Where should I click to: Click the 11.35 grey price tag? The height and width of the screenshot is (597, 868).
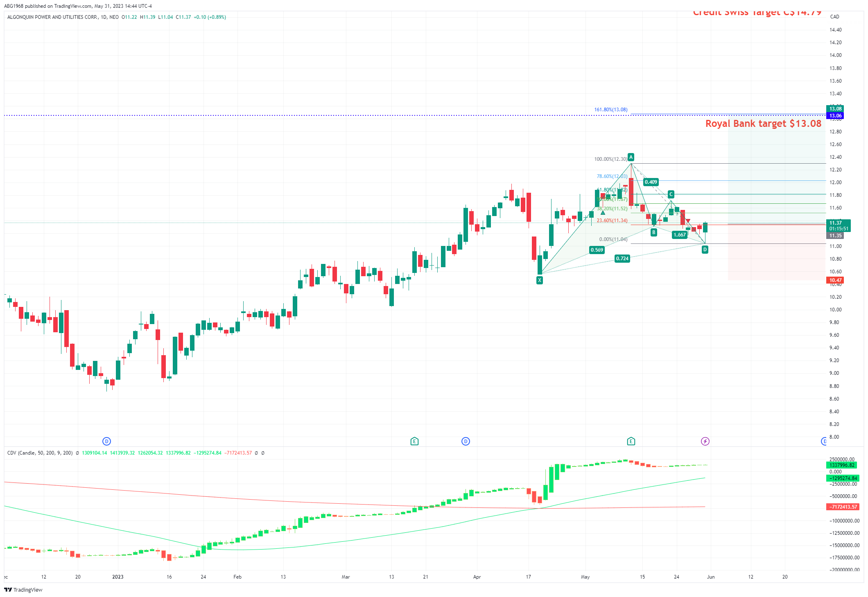(835, 236)
